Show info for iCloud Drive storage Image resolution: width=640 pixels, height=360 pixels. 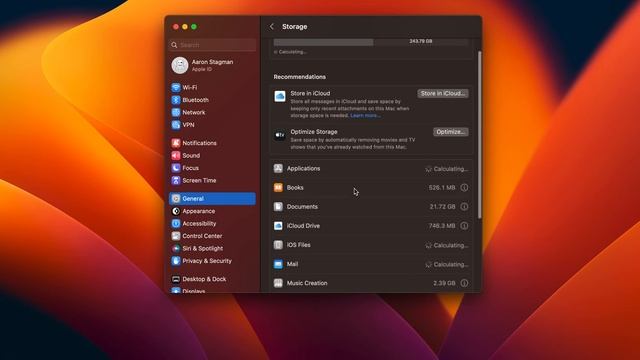coord(464,226)
